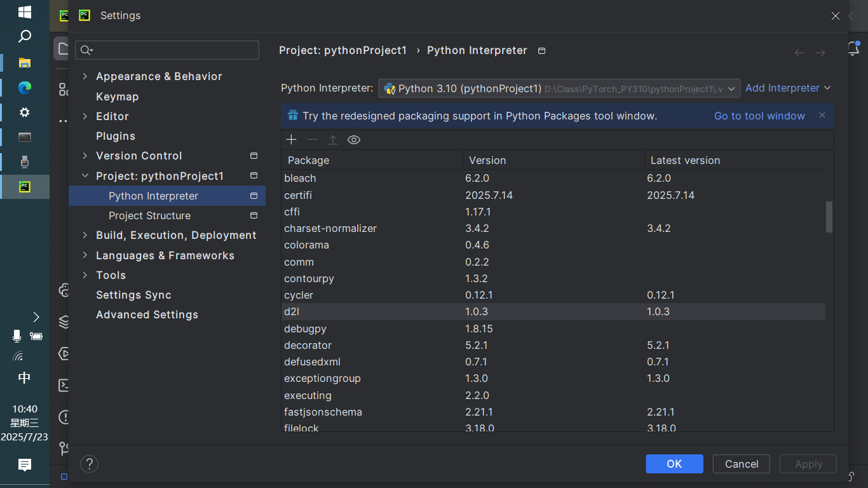868x488 pixels.
Task: Click the forward navigation arrow
Action: (x=820, y=53)
